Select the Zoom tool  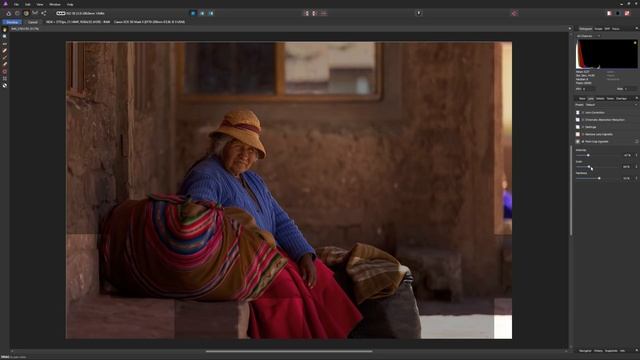[x=5, y=37]
